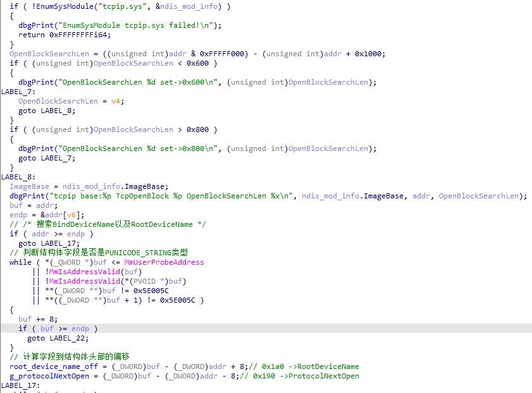This screenshot has width=532, height=393.
Task: Select 0x600 in the less-than comparison
Action: [197, 63]
